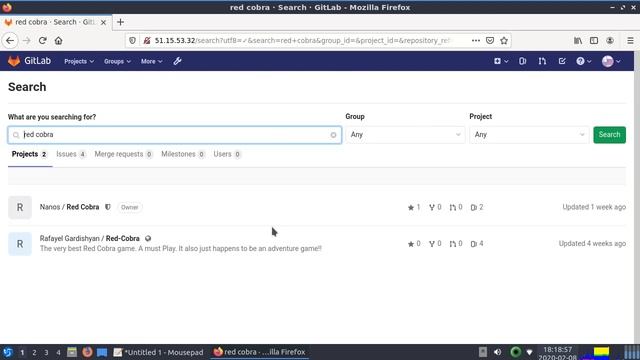Open the Nanos / Red Cobra project
The width and height of the screenshot is (640, 360).
(x=69, y=207)
